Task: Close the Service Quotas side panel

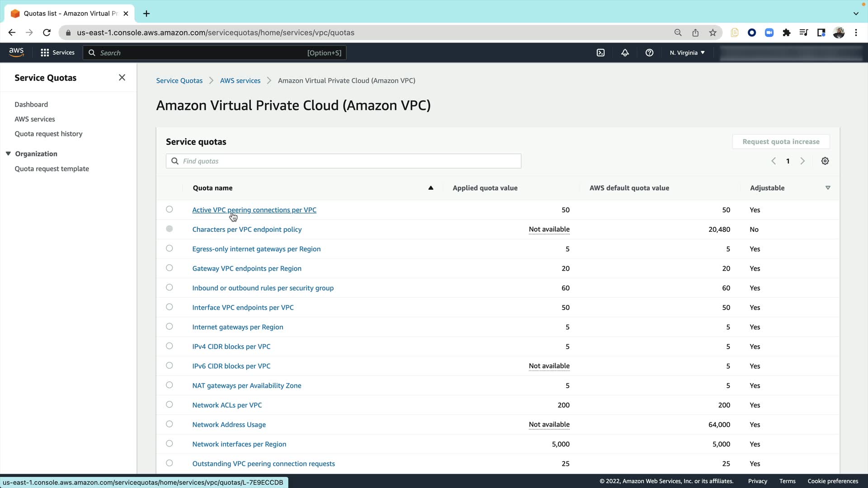Action: coord(122,78)
